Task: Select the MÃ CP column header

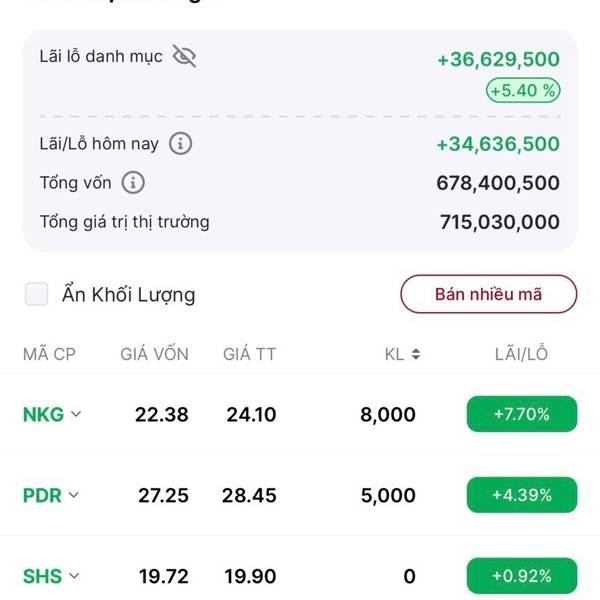Action: 49,354
